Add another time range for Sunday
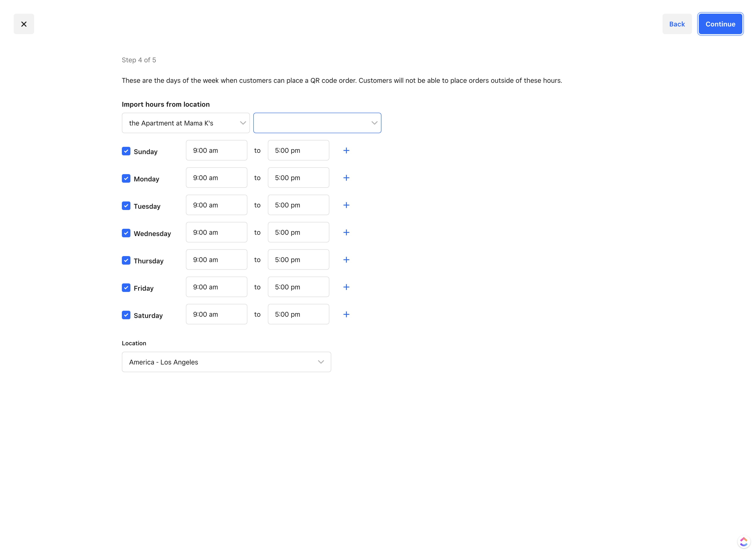The height and width of the screenshot is (554, 756). point(346,150)
